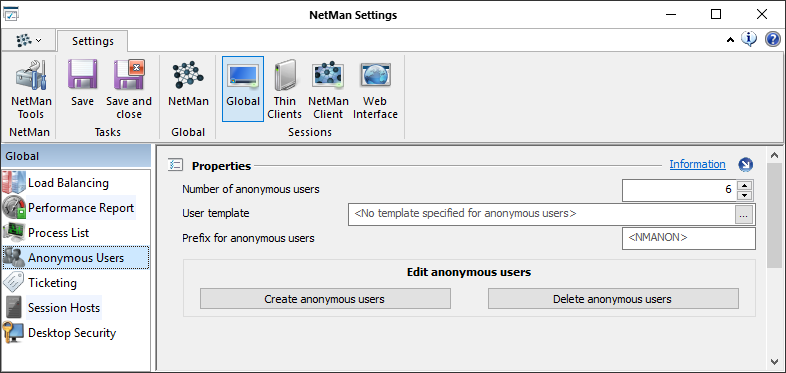Viewport: 786px width, 373px height.
Task: Click the Save floppy disk icon
Action: (x=82, y=75)
